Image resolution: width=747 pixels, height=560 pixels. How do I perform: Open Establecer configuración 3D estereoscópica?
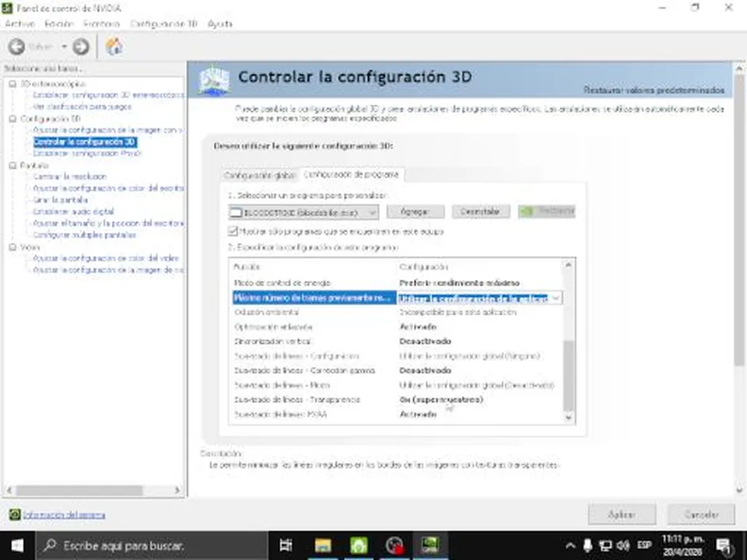[x=108, y=95]
